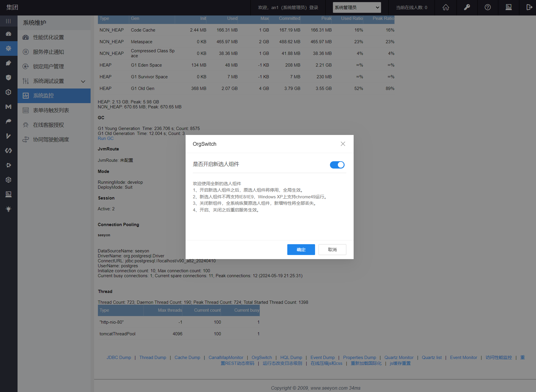Click the home icon in top bar
536x392 pixels.
click(x=446, y=7)
